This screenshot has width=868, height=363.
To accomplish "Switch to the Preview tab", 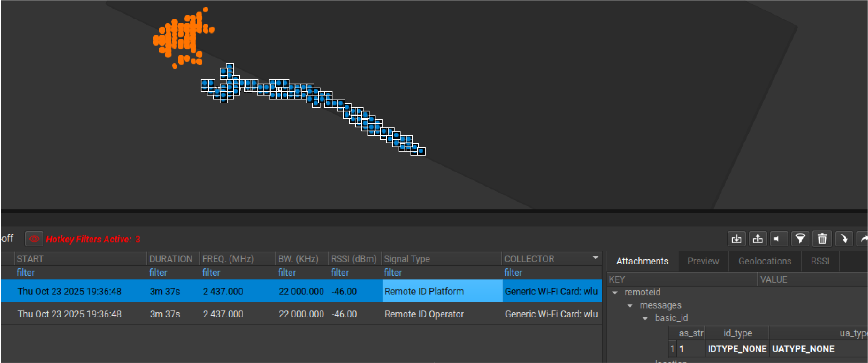I will click(703, 261).
